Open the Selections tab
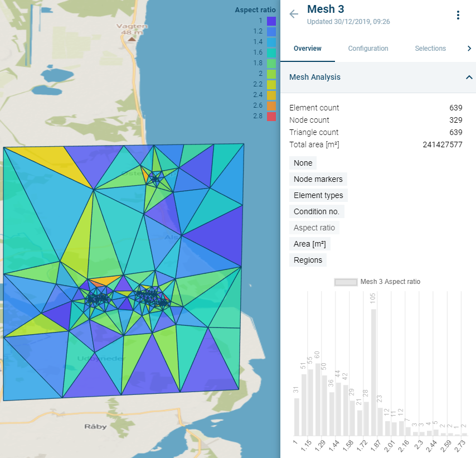 430,49
